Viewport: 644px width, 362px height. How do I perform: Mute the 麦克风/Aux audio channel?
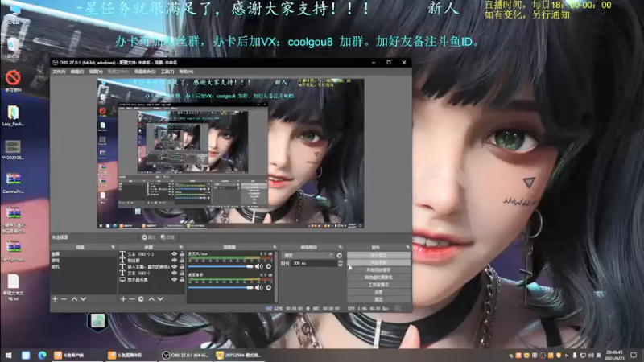pos(258,267)
